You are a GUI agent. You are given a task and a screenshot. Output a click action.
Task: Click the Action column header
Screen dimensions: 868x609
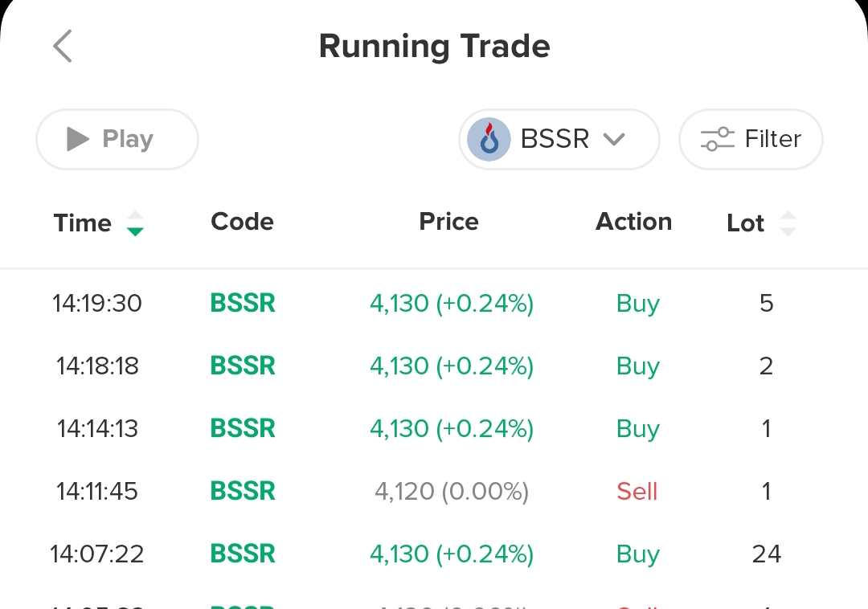(633, 222)
